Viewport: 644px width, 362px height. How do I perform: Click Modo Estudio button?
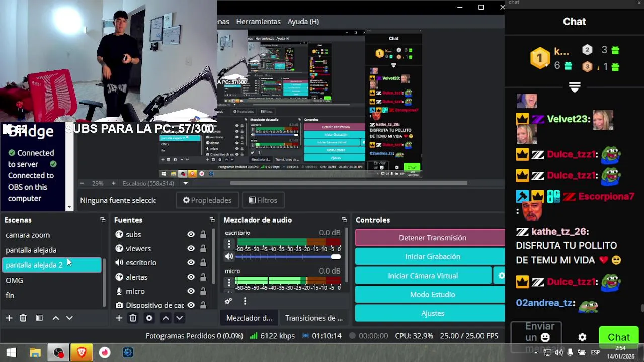pos(430,294)
